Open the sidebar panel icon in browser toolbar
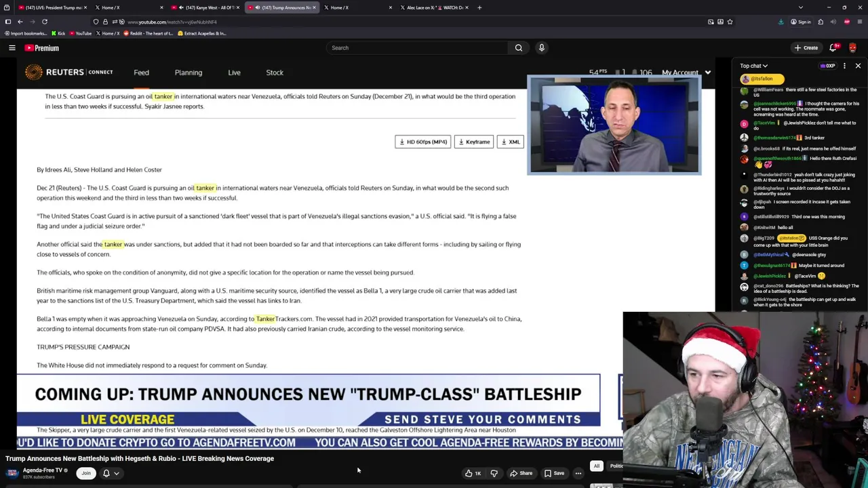 8,22
